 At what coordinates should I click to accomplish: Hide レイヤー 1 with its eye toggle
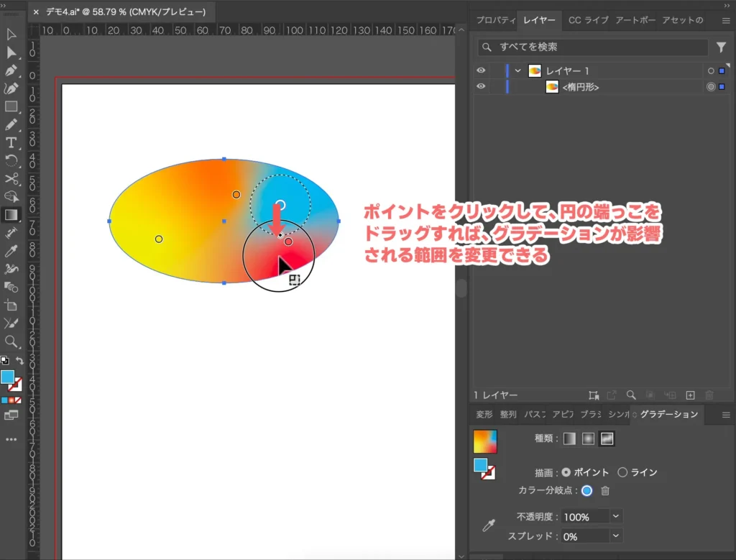(482, 70)
